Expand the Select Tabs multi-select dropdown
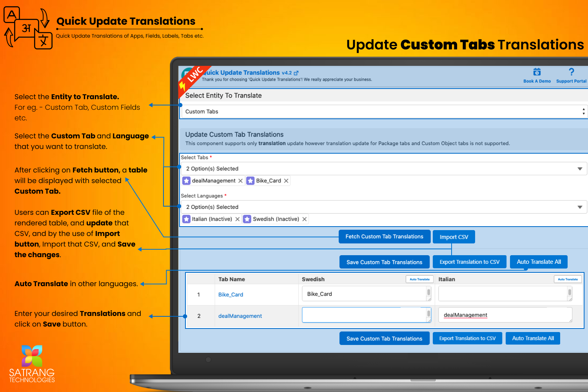Image resolution: width=588 pixels, height=392 pixels. pos(384,169)
